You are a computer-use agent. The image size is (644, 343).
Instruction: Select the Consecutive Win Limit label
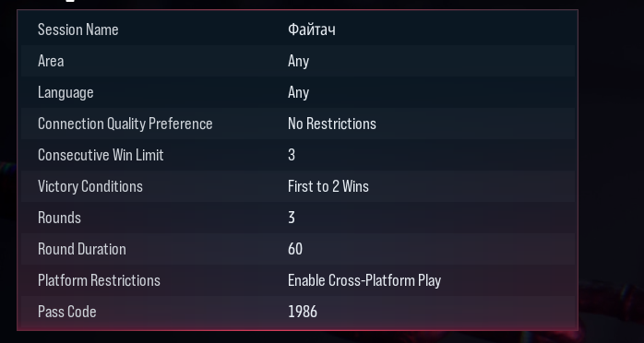[101, 155]
